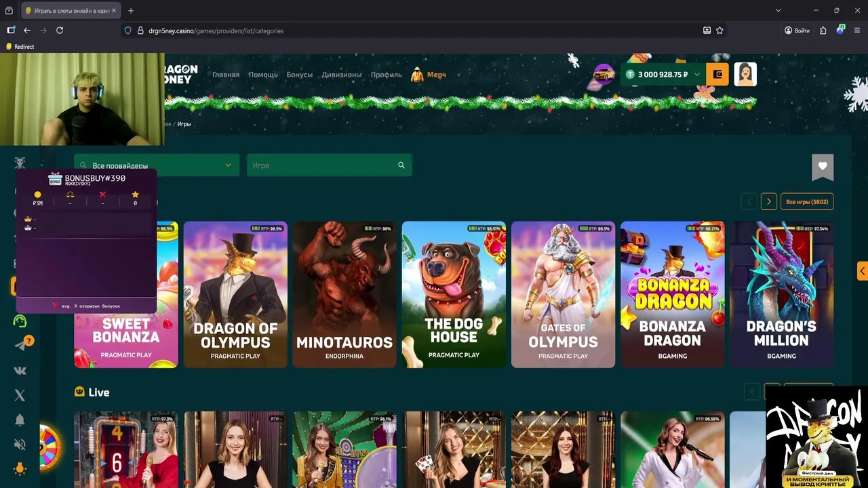The width and height of the screenshot is (868, 488).
Task: Open notifications bell in sidebar
Action: pos(20,420)
